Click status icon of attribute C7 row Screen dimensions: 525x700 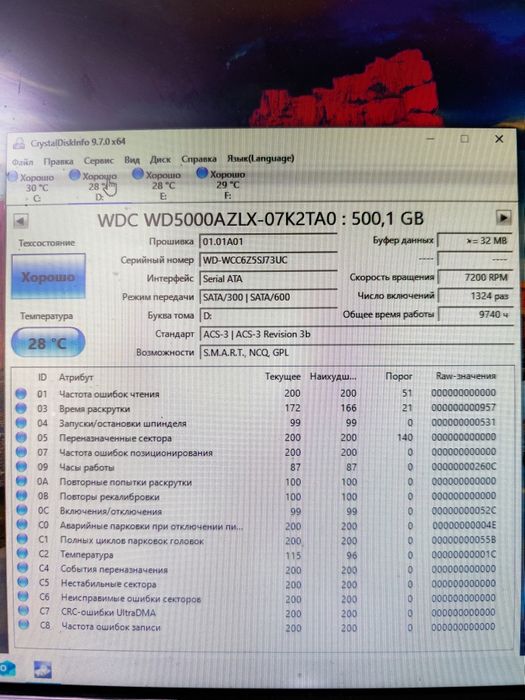pyautogui.click(x=23, y=611)
